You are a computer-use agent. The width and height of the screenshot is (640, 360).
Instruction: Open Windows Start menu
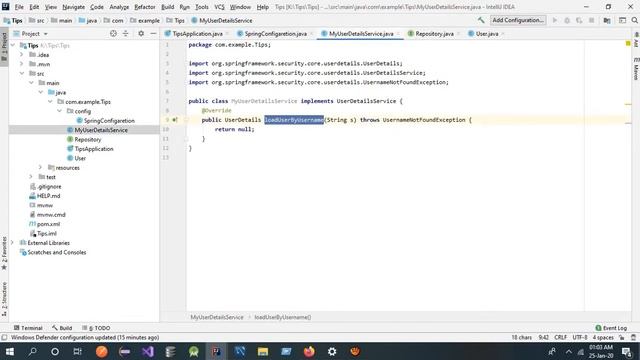pos(10,351)
